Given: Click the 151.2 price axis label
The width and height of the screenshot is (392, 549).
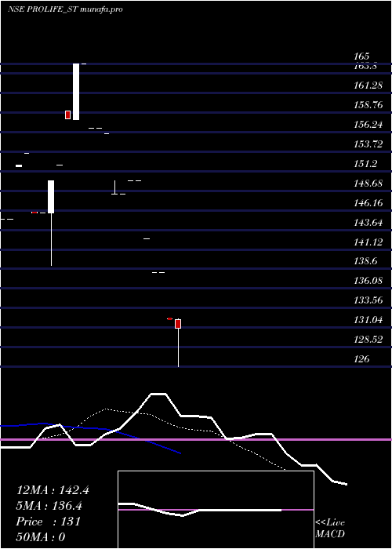Looking at the screenshot, I should (x=365, y=164).
